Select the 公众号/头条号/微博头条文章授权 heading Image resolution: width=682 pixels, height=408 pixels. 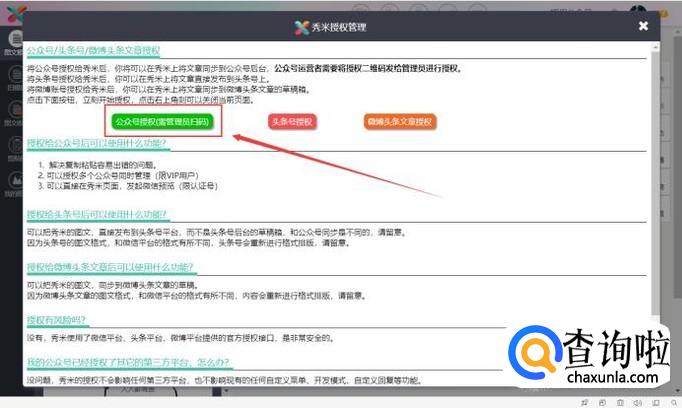94,50
